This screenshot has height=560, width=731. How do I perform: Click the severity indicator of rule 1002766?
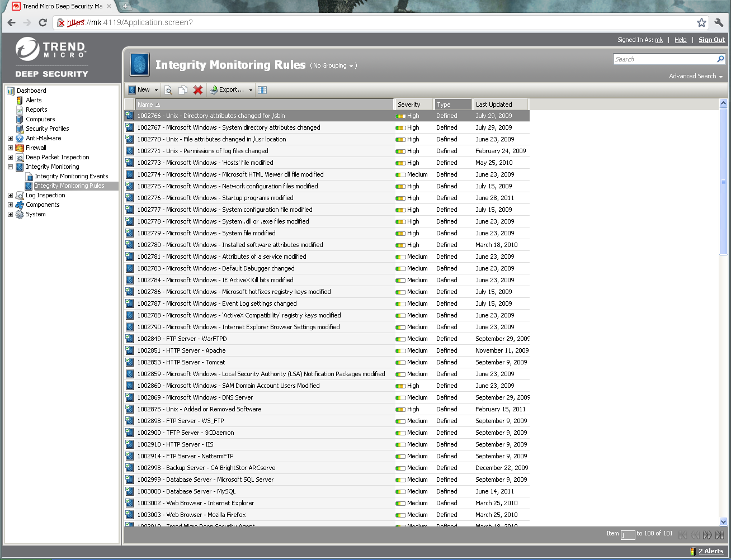[x=400, y=116]
